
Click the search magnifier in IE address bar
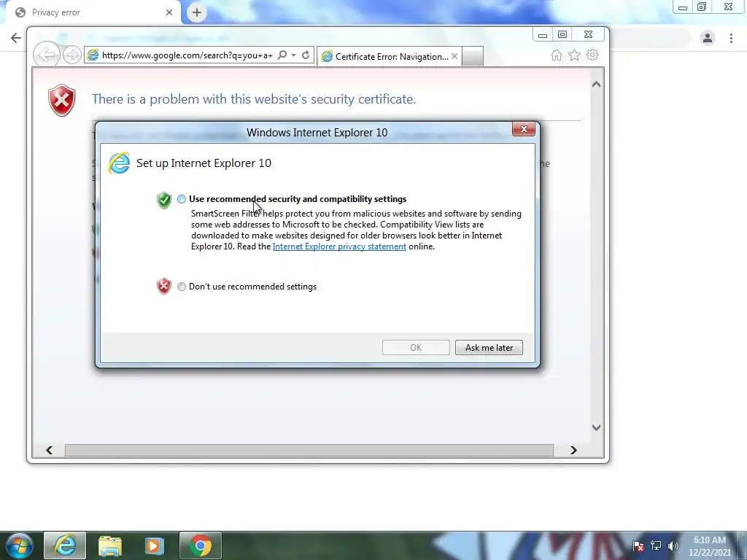coord(282,55)
